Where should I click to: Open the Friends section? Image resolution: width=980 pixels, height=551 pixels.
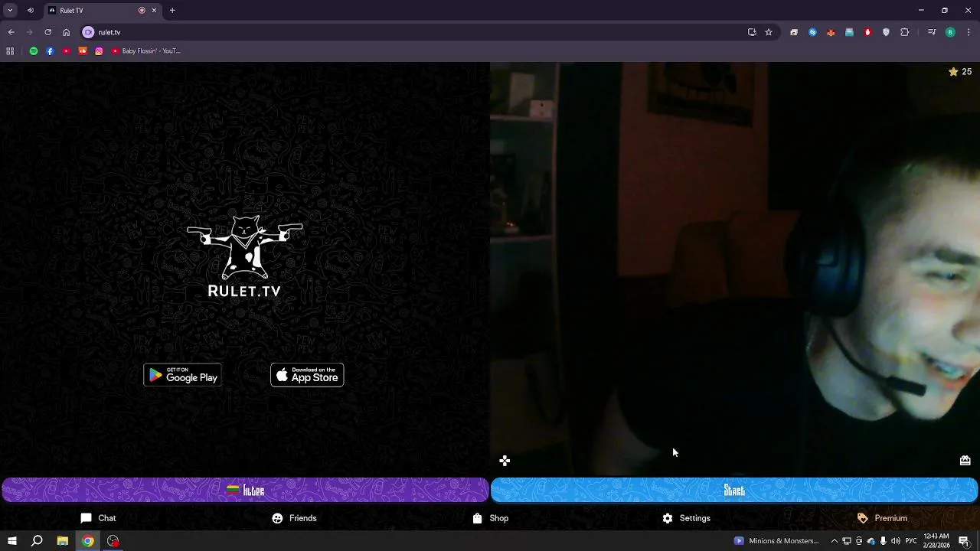(294, 518)
